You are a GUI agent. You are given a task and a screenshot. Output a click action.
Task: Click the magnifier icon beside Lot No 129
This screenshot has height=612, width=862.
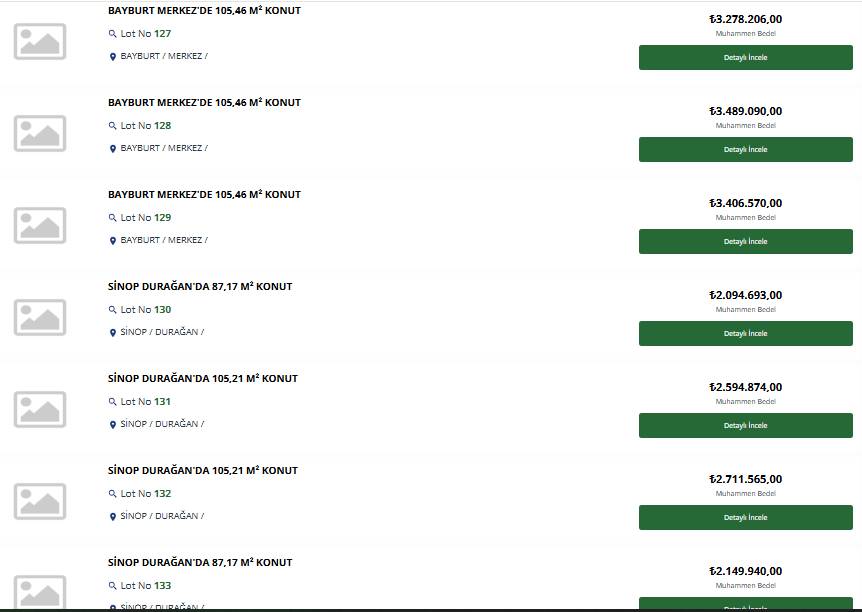[113, 218]
